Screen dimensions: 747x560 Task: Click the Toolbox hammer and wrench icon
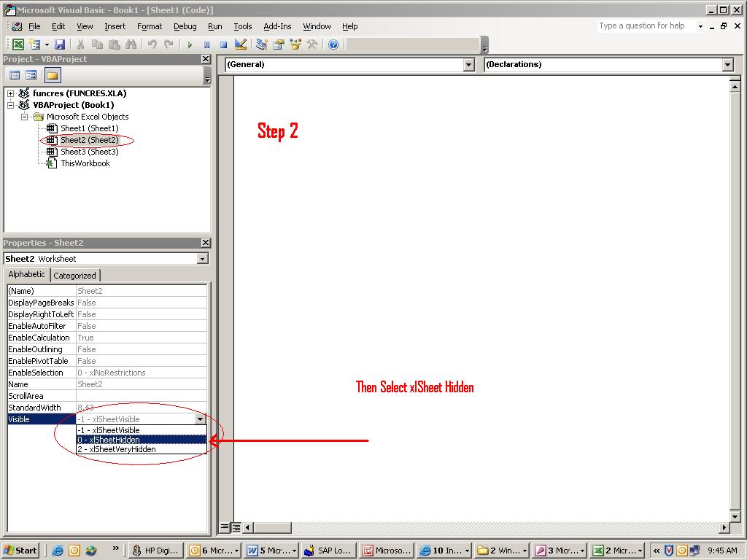tap(312, 44)
